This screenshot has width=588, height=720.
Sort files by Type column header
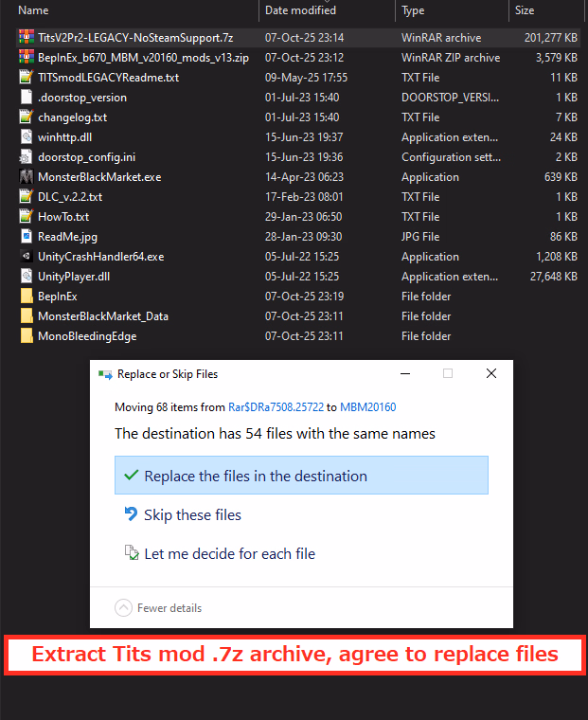(413, 10)
